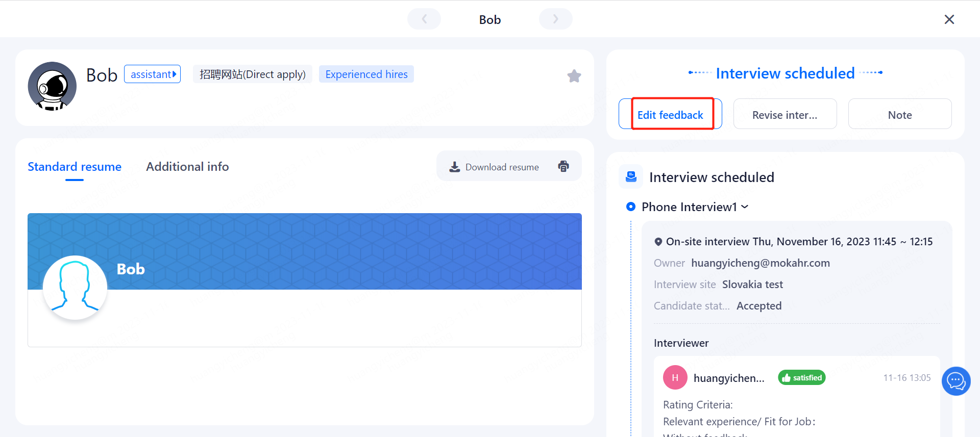This screenshot has height=437, width=980.
Task: Open the live chat support bubble
Action: (955, 381)
